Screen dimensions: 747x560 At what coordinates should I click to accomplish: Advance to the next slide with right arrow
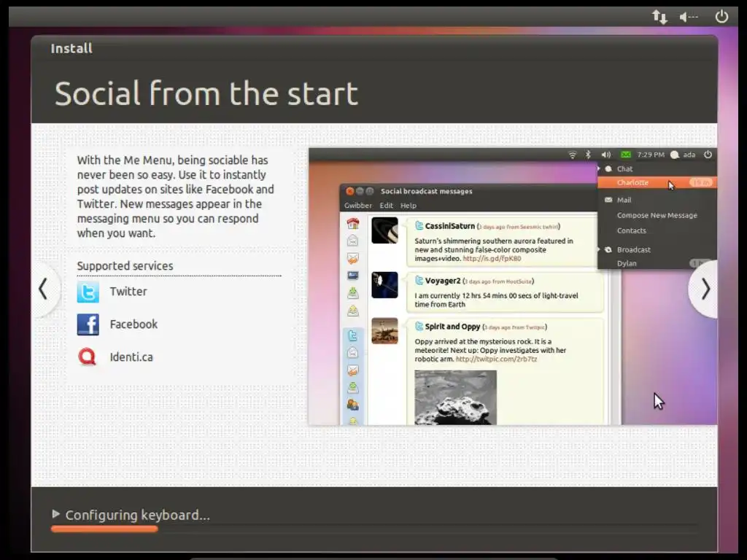pos(705,289)
